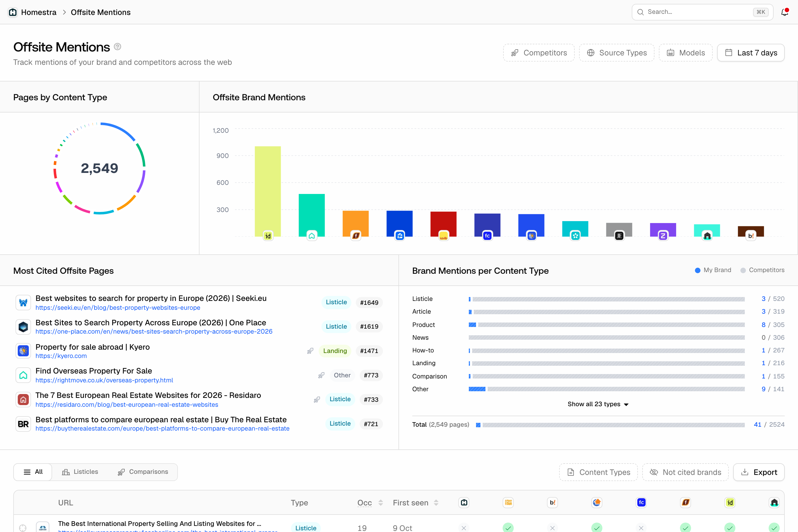This screenshot has width=798, height=532.
Task: Toggle Competitors legend item
Action: (x=762, y=270)
